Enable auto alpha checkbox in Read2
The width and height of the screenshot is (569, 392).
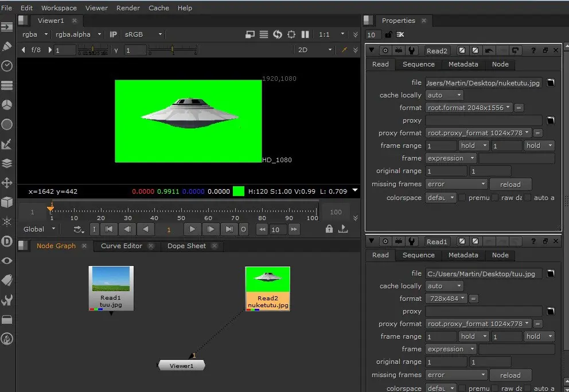(x=528, y=198)
